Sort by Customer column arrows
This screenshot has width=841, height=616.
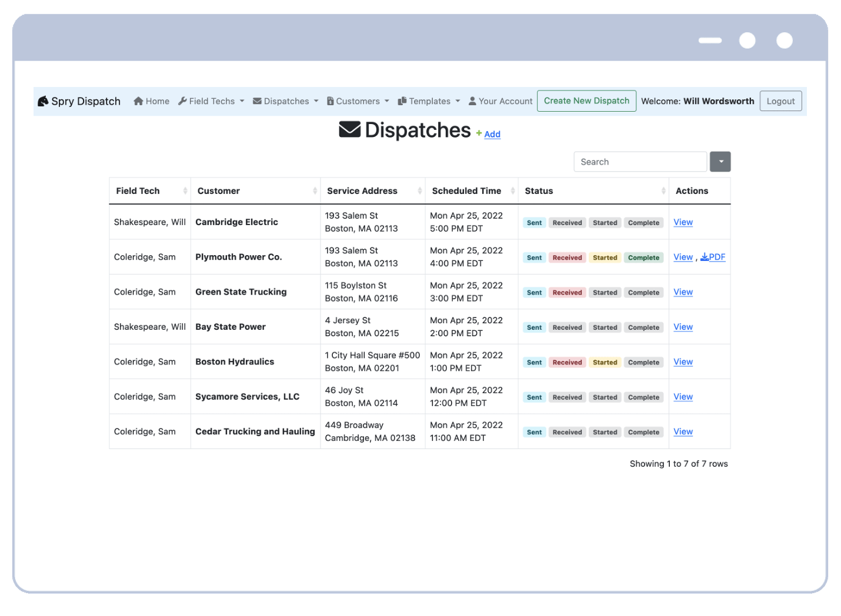click(315, 191)
